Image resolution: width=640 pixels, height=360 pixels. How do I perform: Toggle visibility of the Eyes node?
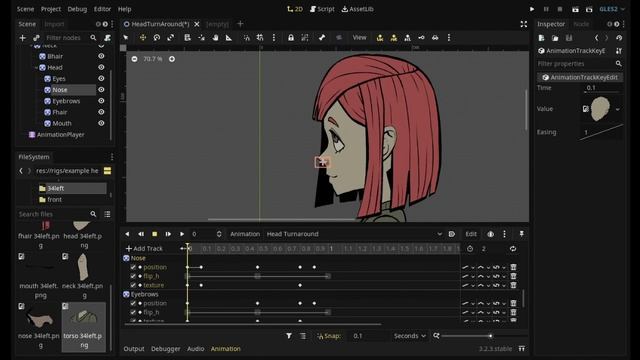pos(101,78)
